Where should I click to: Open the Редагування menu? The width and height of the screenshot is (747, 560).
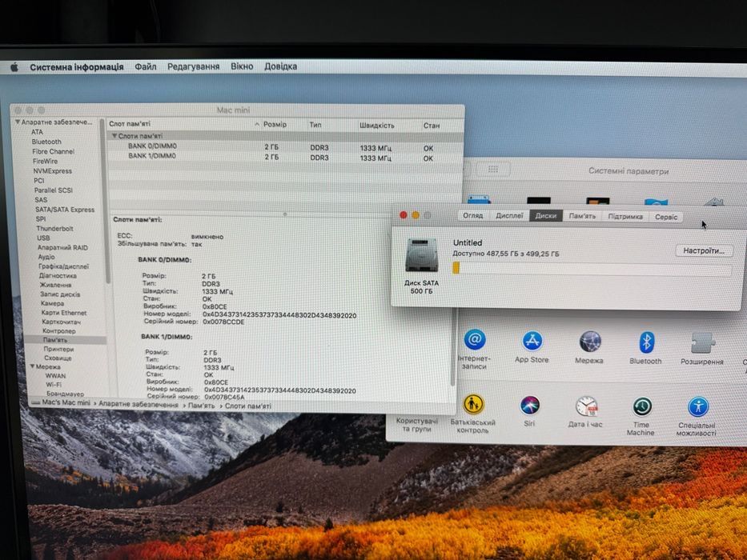point(193,66)
